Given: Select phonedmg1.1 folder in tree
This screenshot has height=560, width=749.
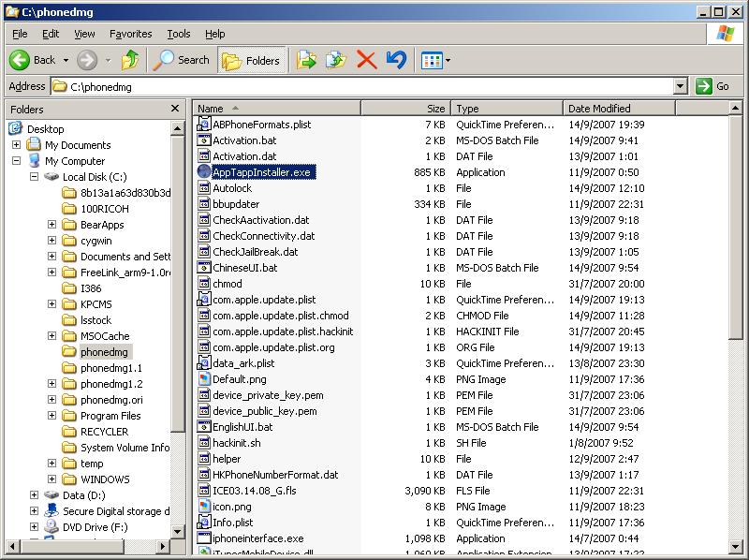Looking at the screenshot, I should (x=111, y=368).
